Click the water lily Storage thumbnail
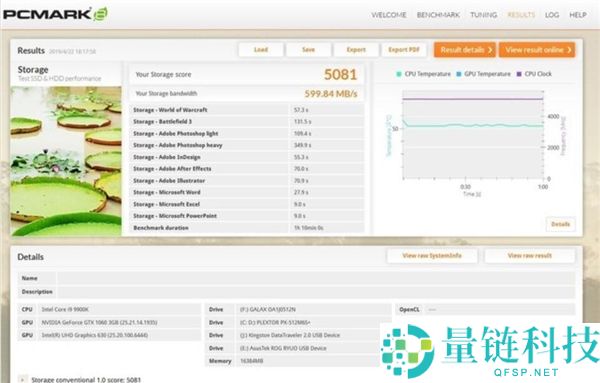Image resolution: width=600 pixels, height=383 pixels. [66, 161]
